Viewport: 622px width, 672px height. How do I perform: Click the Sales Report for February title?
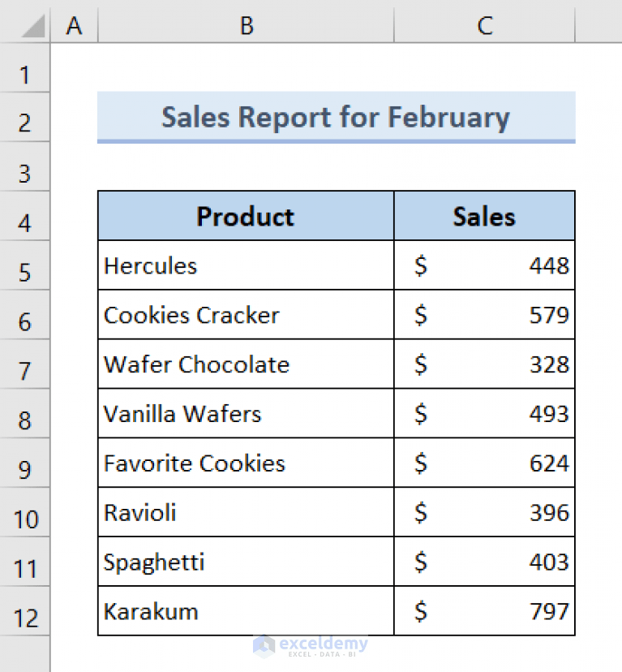click(x=336, y=117)
